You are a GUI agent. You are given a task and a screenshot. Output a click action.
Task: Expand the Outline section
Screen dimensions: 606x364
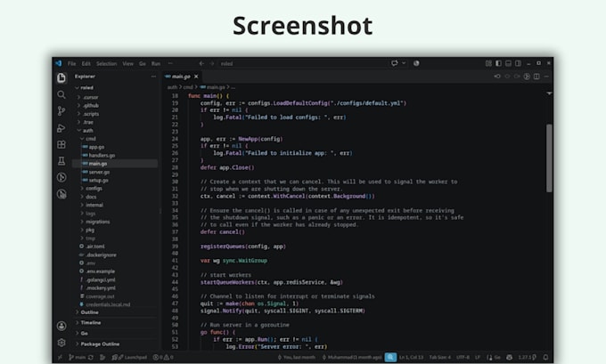[116, 312]
